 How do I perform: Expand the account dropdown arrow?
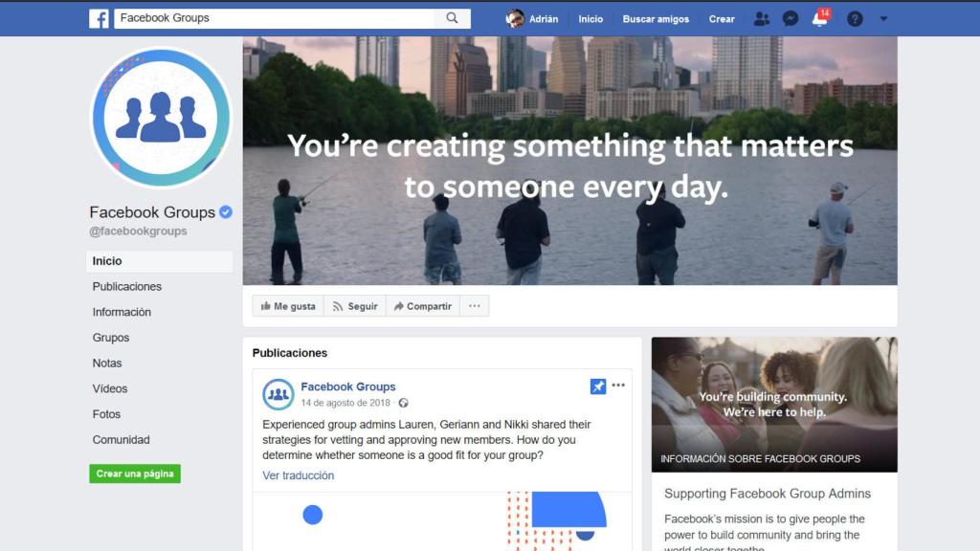click(883, 19)
